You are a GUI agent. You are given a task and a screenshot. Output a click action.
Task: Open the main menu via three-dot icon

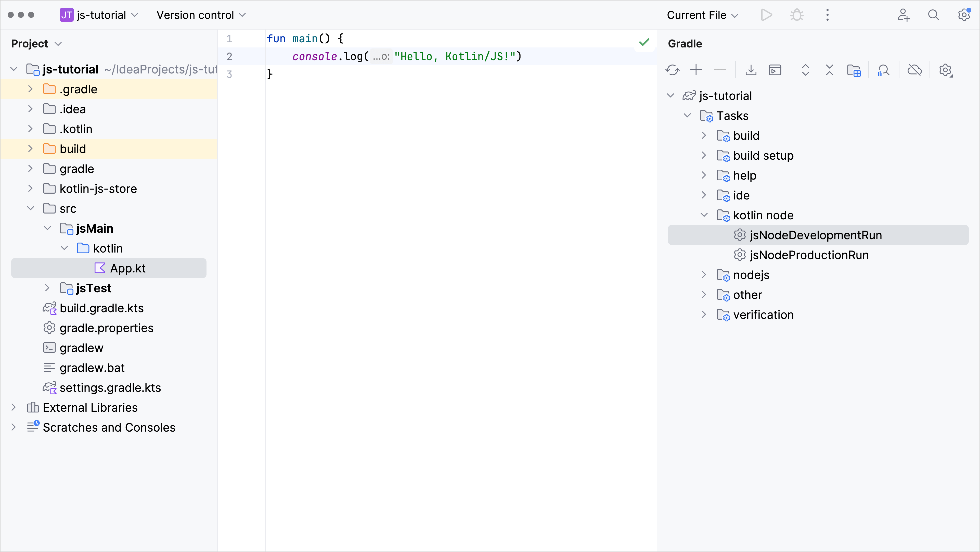click(x=827, y=15)
